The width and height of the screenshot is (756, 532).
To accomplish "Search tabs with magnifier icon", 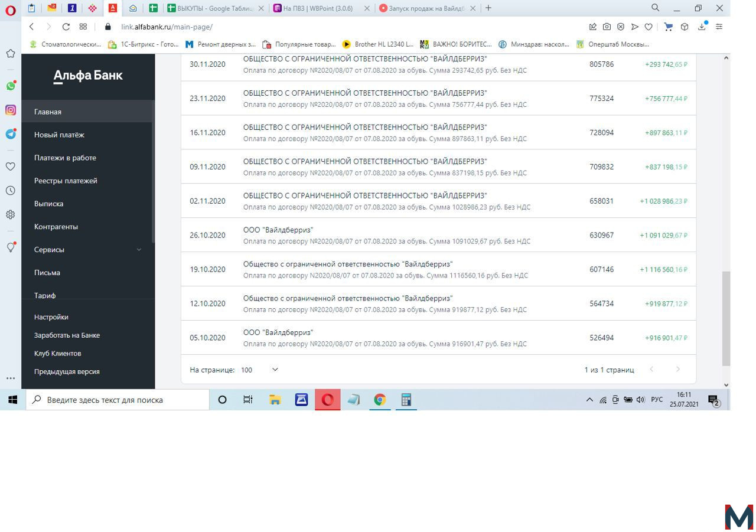I will pyautogui.click(x=656, y=8).
